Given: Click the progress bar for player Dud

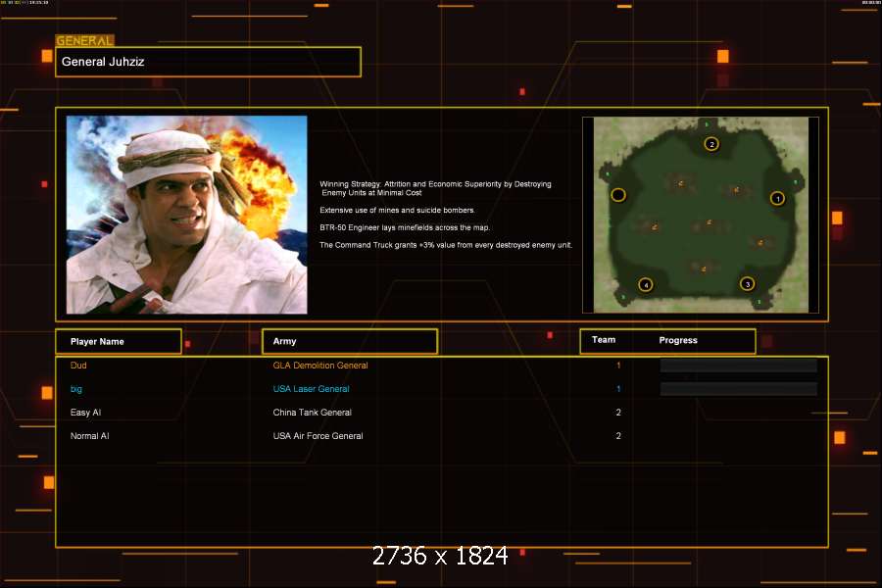Looking at the screenshot, I should point(738,366).
